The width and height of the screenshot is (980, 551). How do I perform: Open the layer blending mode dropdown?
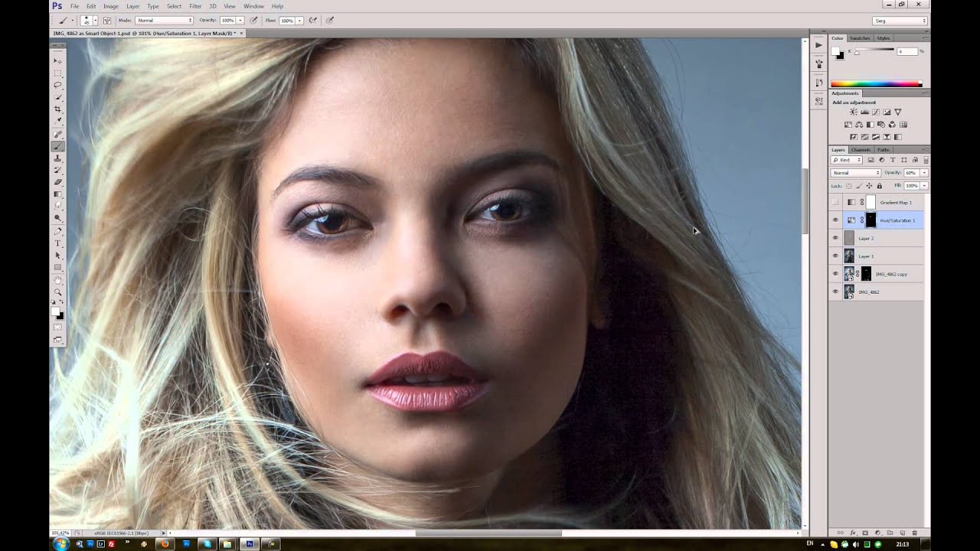coord(855,173)
